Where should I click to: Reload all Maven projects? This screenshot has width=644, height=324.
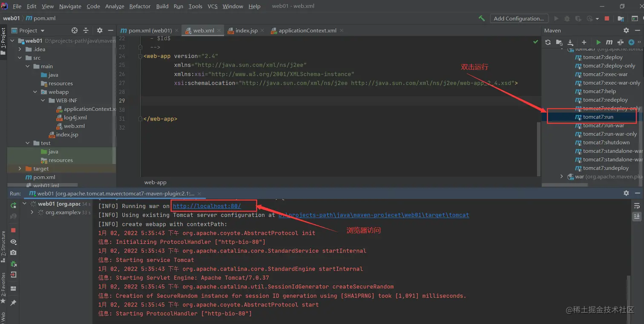pos(548,42)
